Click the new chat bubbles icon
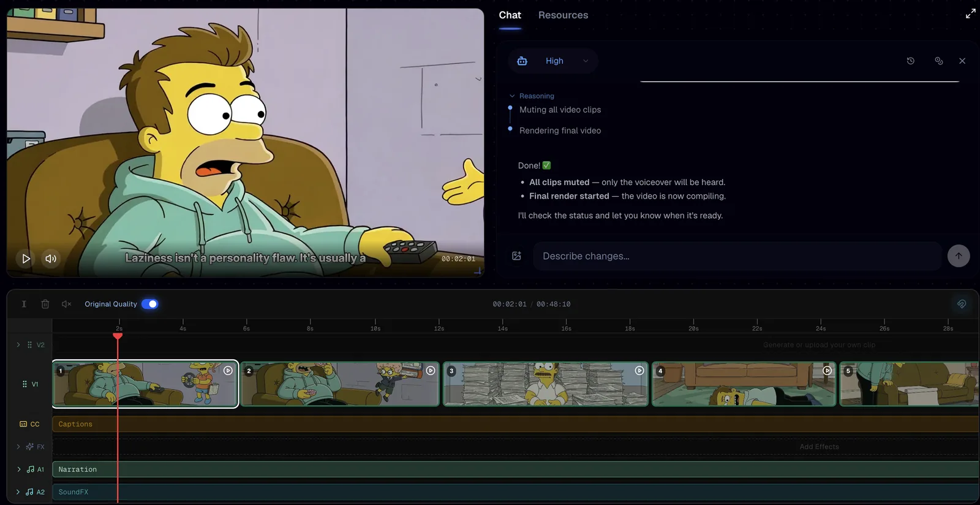The width and height of the screenshot is (980, 505). click(x=938, y=61)
